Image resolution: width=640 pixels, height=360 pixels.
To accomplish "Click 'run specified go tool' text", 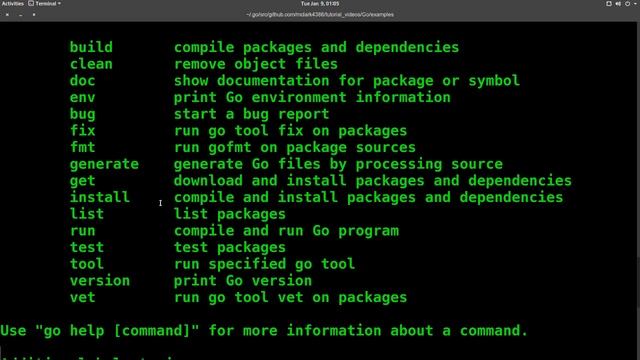I will (x=264, y=264).
